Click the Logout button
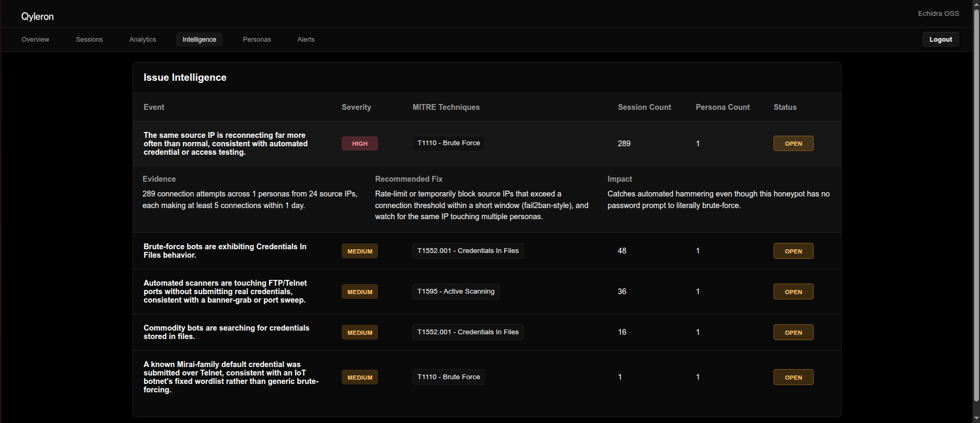This screenshot has width=980, height=423. click(x=940, y=40)
